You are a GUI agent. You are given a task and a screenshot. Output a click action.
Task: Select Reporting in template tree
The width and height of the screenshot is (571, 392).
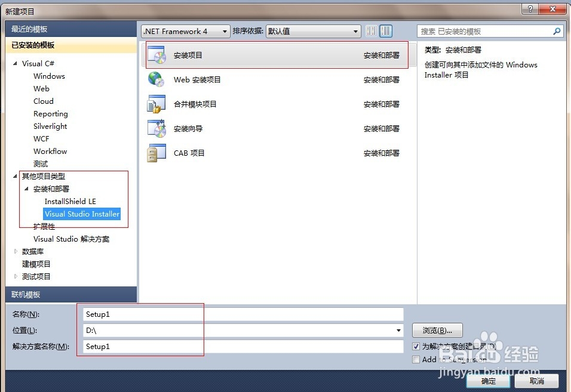[51, 113]
